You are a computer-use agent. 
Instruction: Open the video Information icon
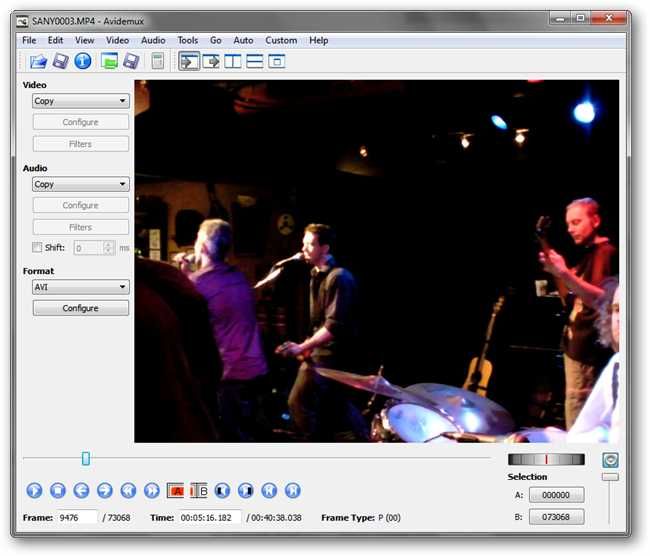point(82,61)
